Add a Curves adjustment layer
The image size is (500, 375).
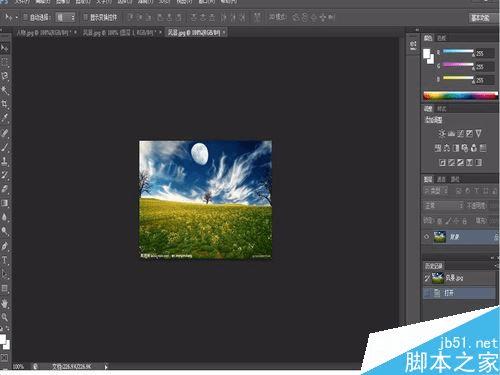click(x=460, y=134)
